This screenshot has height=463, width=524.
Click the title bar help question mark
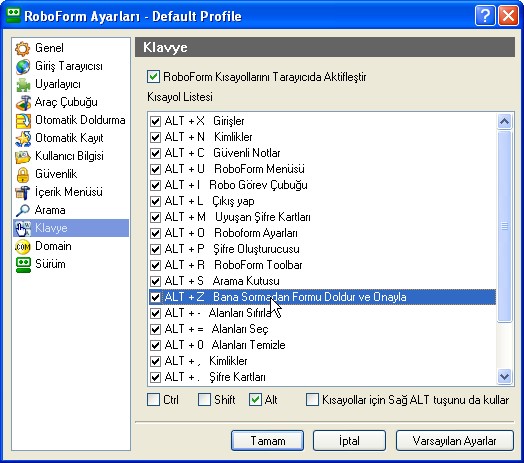pyautogui.click(x=485, y=15)
